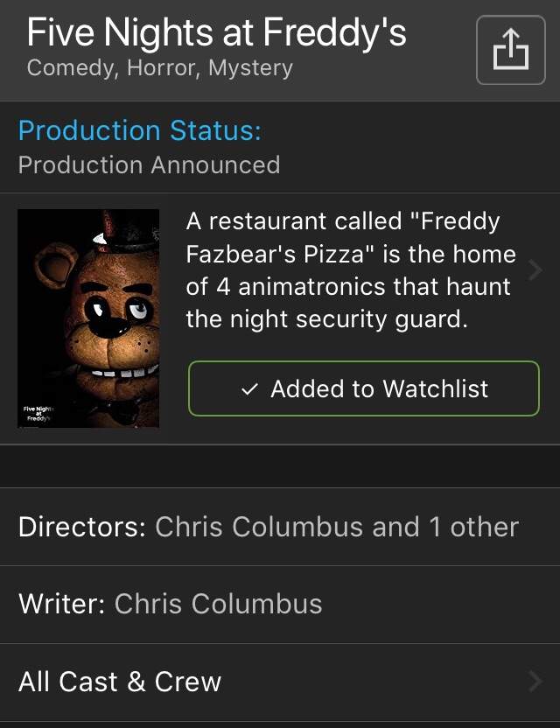Tap the Production Announced text
The height and width of the screenshot is (728, 560).
149,164
